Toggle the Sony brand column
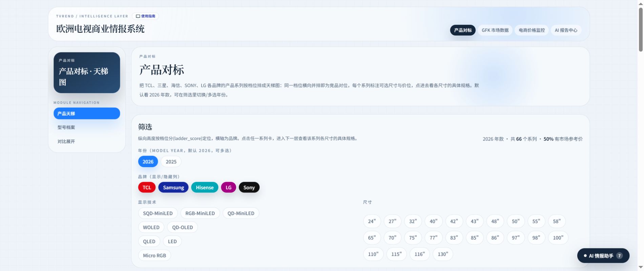The image size is (644, 271). click(x=249, y=187)
